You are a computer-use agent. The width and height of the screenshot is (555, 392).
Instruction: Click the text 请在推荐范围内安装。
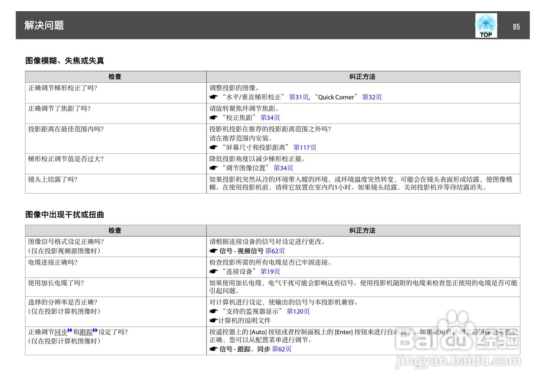coord(241,138)
